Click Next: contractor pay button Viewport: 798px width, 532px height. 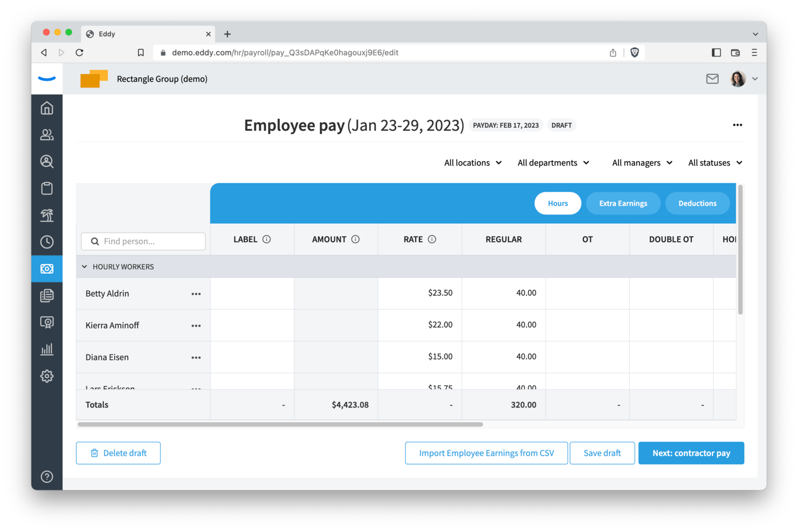[691, 453]
